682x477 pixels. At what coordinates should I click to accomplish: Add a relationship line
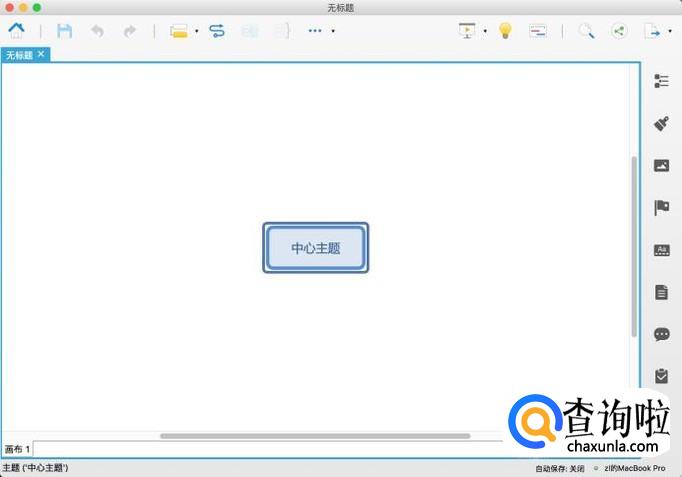click(x=217, y=31)
